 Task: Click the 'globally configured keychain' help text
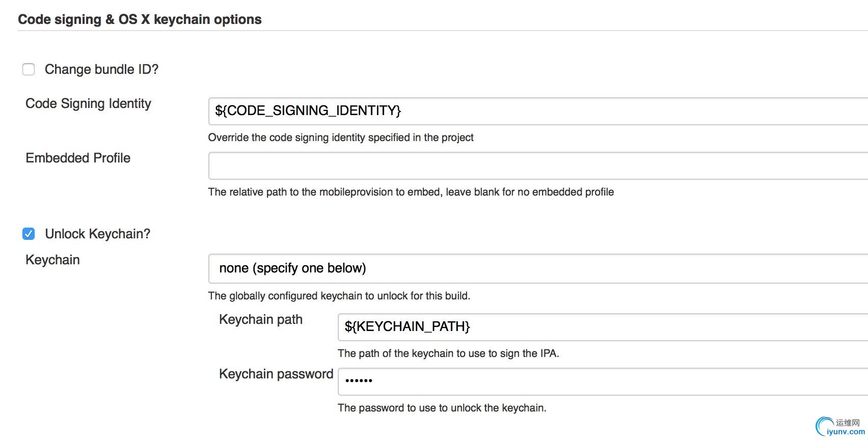(339, 296)
